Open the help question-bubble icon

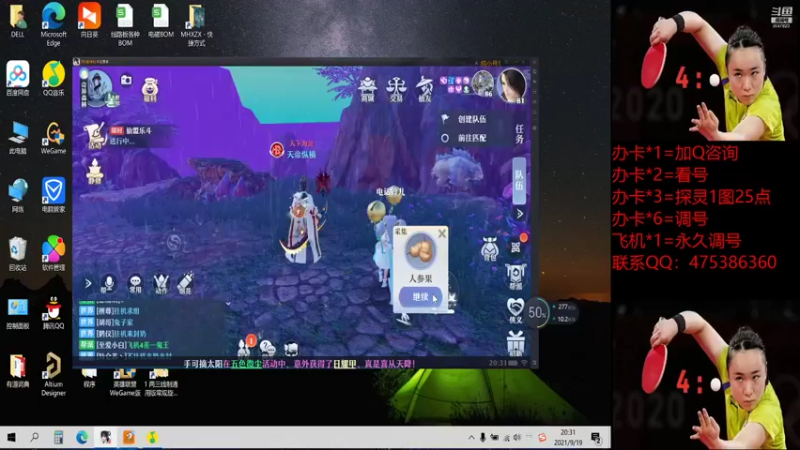coord(267,348)
